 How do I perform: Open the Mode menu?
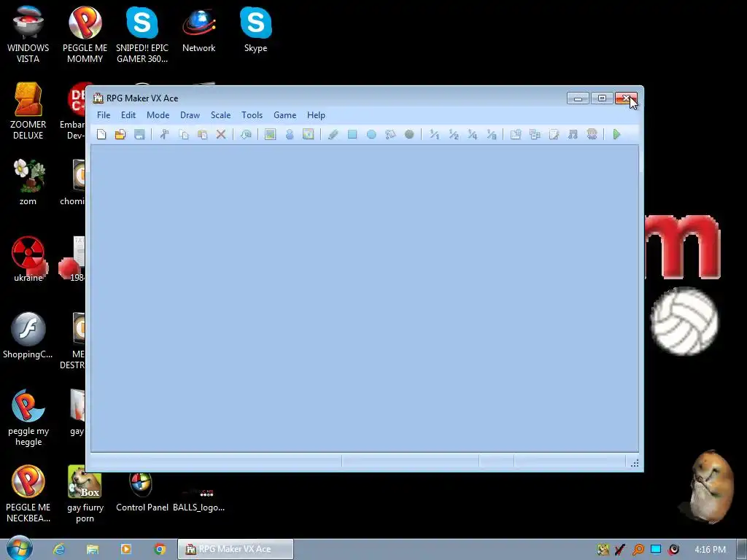click(158, 114)
